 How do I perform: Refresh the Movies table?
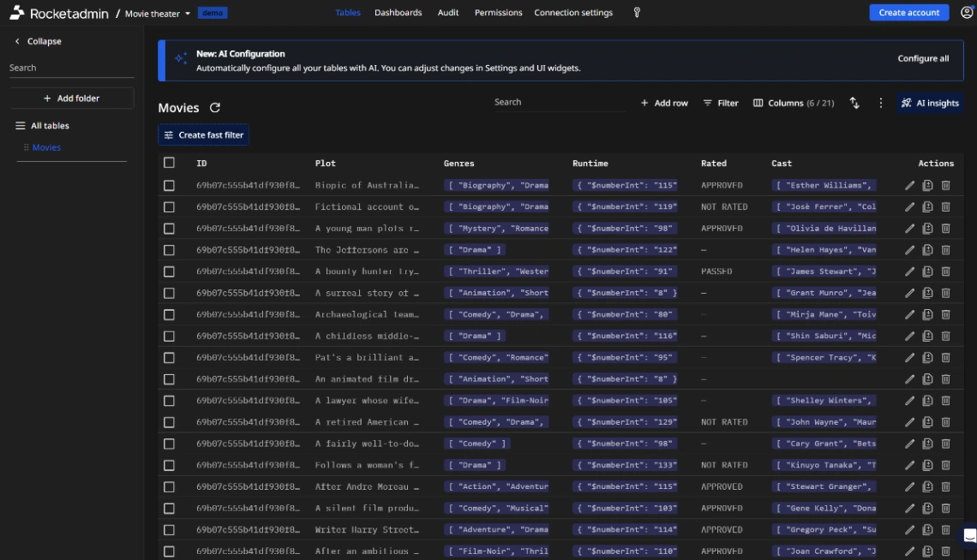(x=214, y=107)
